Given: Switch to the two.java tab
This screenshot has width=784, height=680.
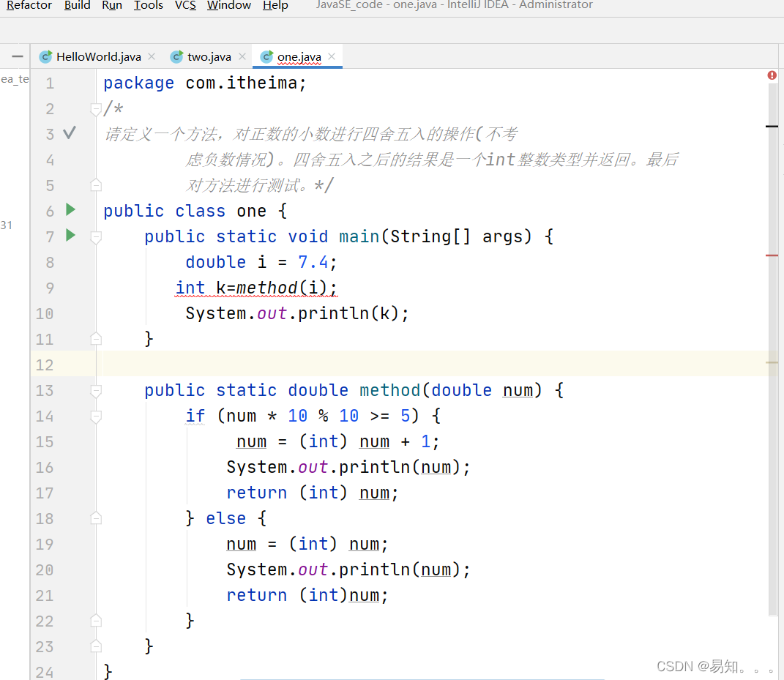Looking at the screenshot, I should [209, 56].
